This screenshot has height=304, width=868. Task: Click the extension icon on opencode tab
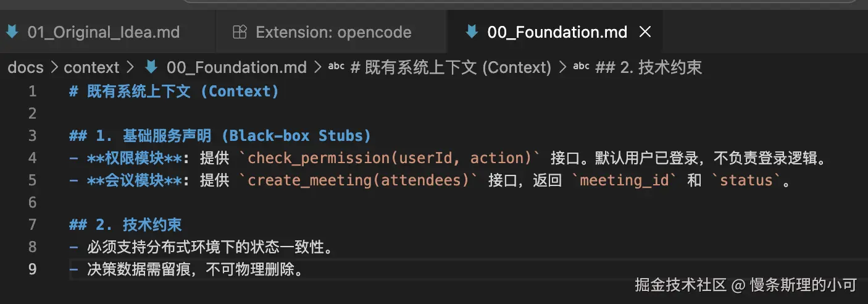tap(240, 32)
